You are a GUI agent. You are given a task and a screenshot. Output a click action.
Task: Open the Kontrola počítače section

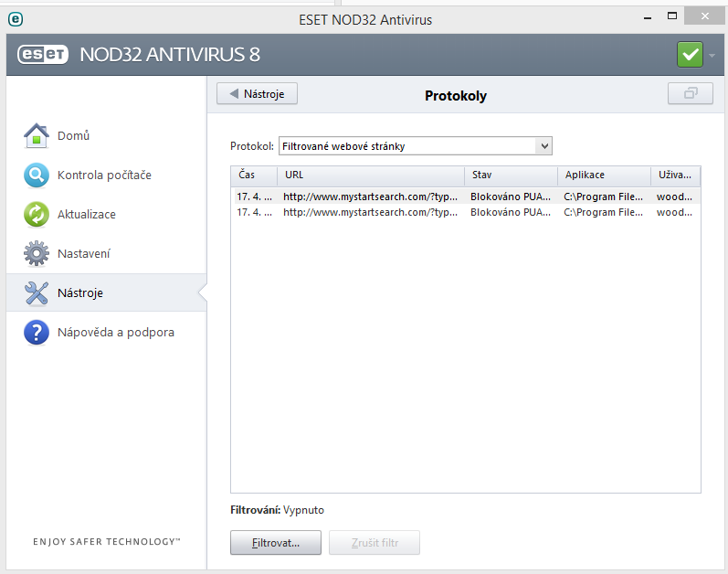104,175
